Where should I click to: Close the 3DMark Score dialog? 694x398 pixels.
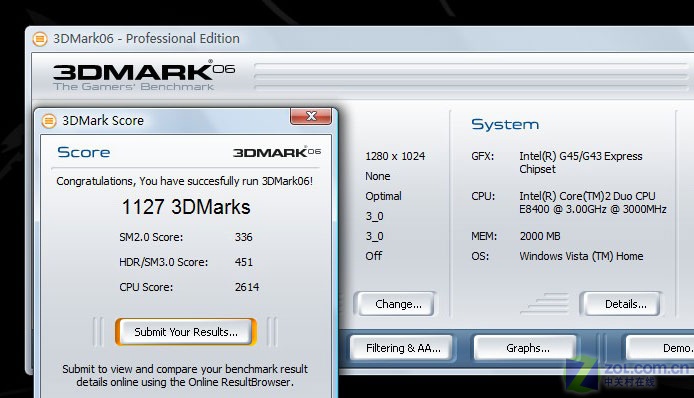[311, 116]
